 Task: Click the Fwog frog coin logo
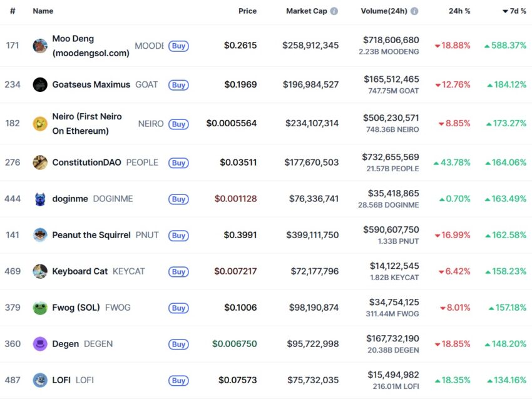point(40,308)
